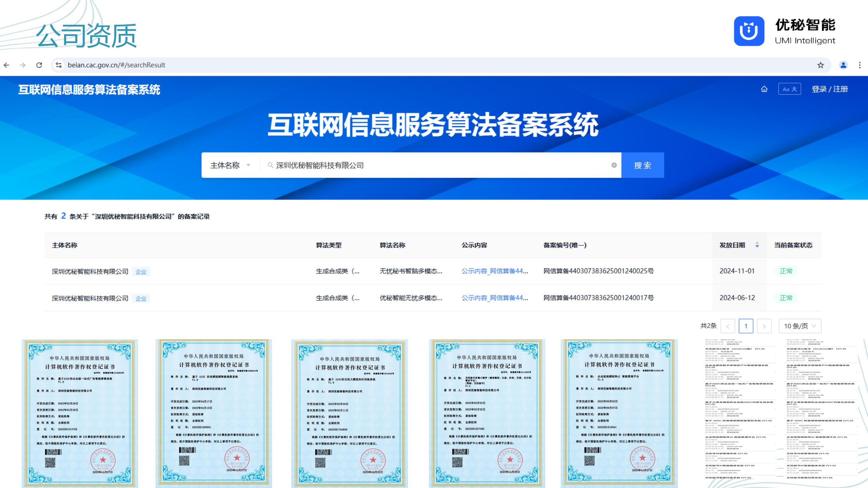The height and width of the screenshot is (488, 868).
Task: Open certificate for 企业短视频矩阵AI智能管理平台
Action: click(619, 413)
